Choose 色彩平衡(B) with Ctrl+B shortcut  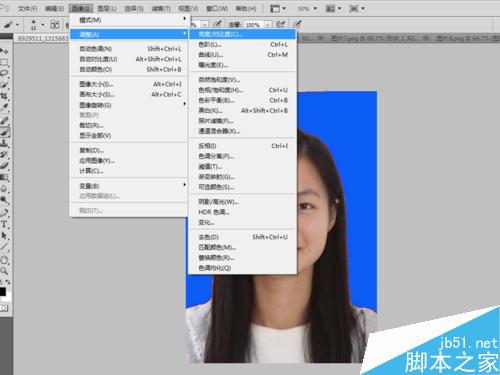click(242, 100)
